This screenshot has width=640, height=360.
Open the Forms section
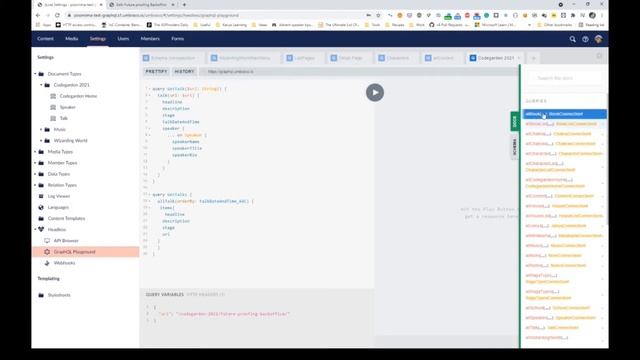[178, 39]
